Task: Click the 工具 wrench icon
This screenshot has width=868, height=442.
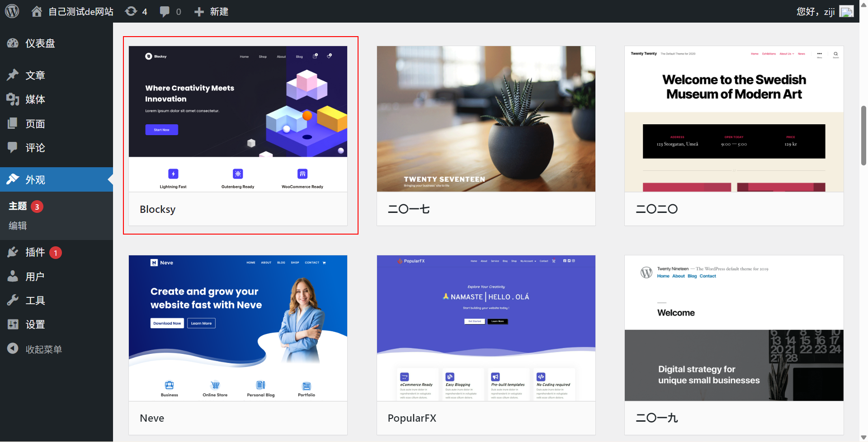Action: (x=13, y=300)
